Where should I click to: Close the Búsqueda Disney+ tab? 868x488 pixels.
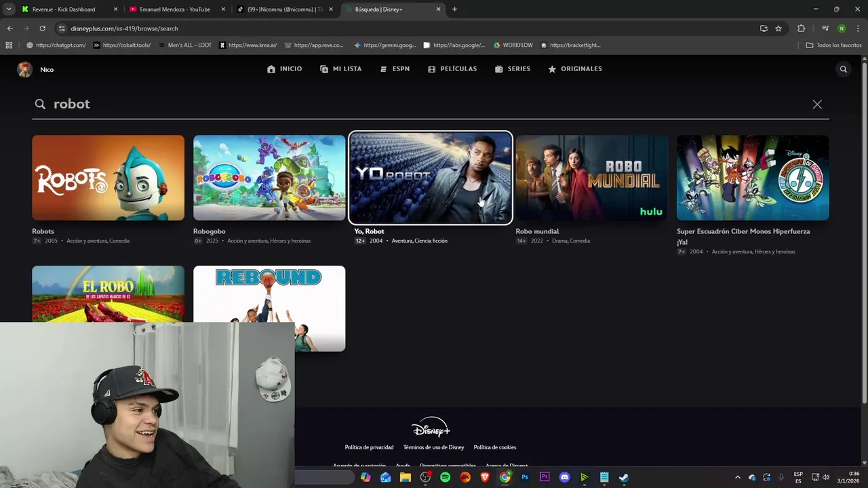438,9
